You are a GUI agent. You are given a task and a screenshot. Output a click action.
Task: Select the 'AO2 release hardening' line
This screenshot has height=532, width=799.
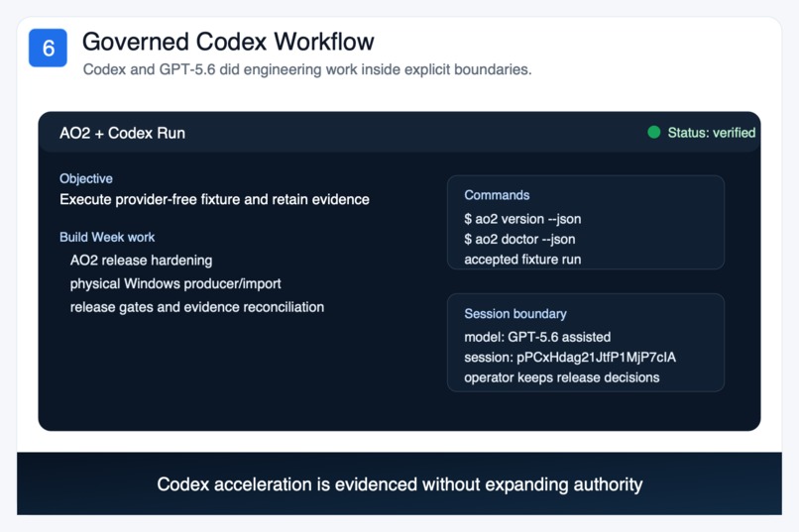[x=141, y=261]
